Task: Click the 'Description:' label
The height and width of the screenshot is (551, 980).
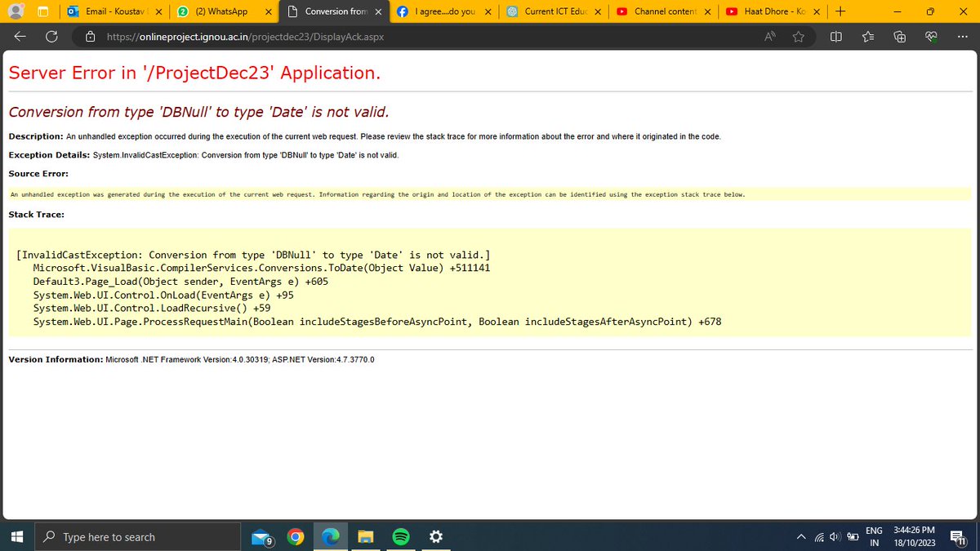Action: [x=36, y=136]
